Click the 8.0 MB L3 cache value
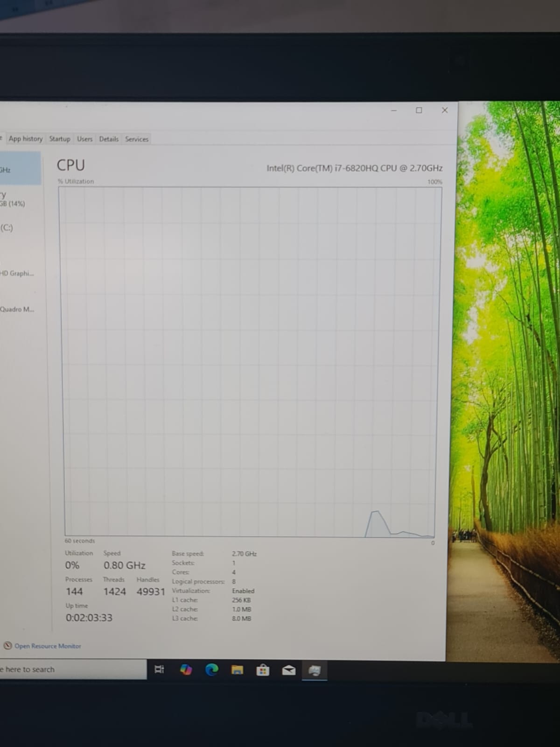560x747 pixels. point(242,618)
